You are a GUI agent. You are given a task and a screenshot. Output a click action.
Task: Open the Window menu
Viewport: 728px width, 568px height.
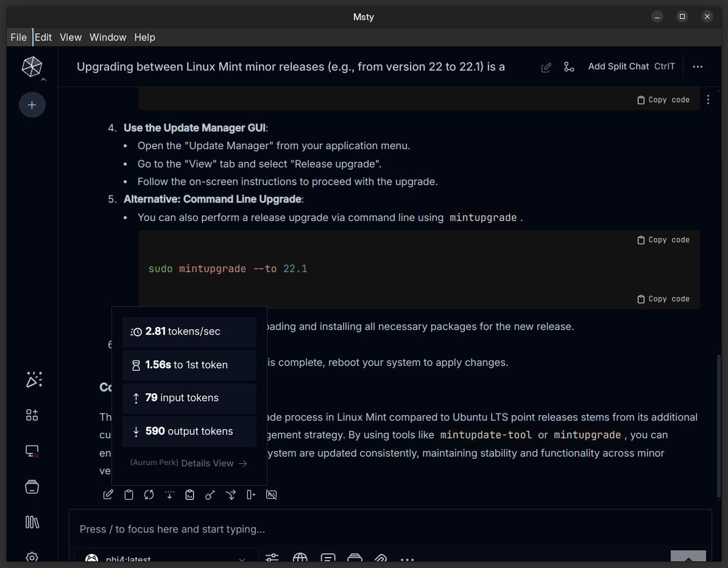coord(108,37)
